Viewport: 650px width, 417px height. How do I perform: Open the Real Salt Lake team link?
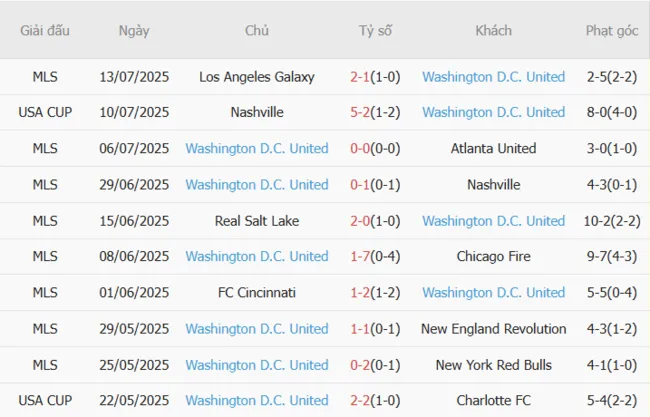click(x=257, y=221)
